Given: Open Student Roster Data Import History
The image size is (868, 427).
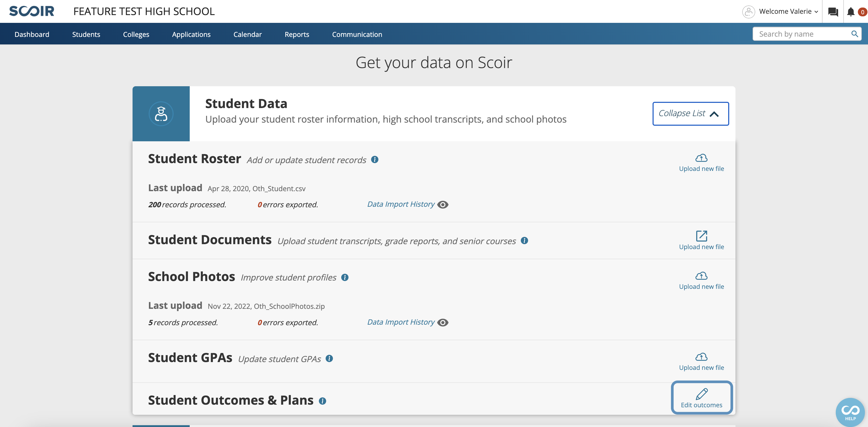Looking at the screenshot, I should point(401,204).
